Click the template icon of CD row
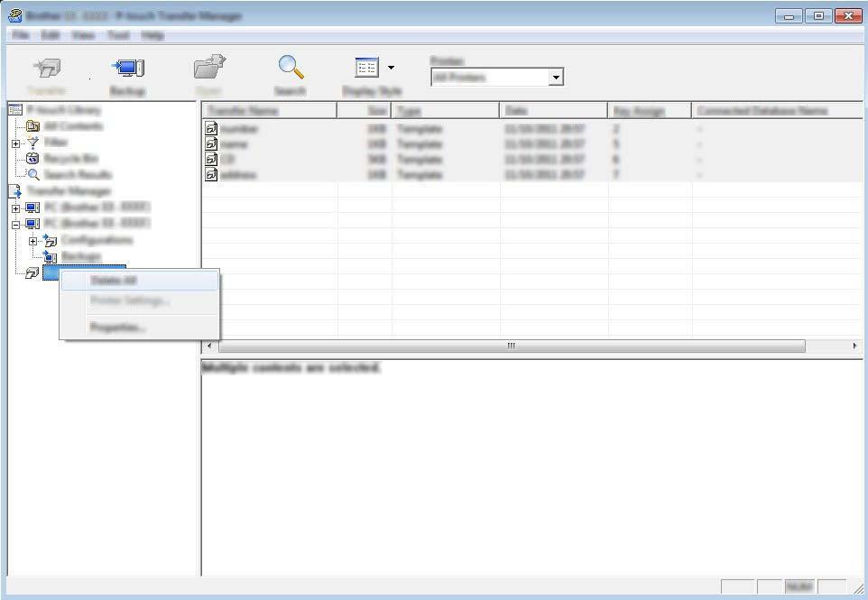This screenshot has width=868, height=600. [211, 160]
